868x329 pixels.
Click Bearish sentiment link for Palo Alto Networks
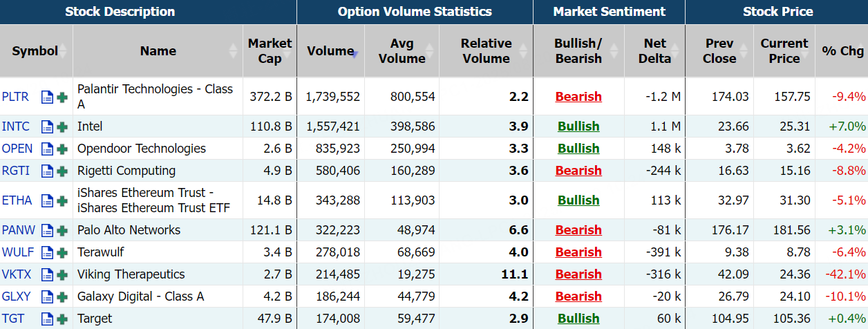578,230
